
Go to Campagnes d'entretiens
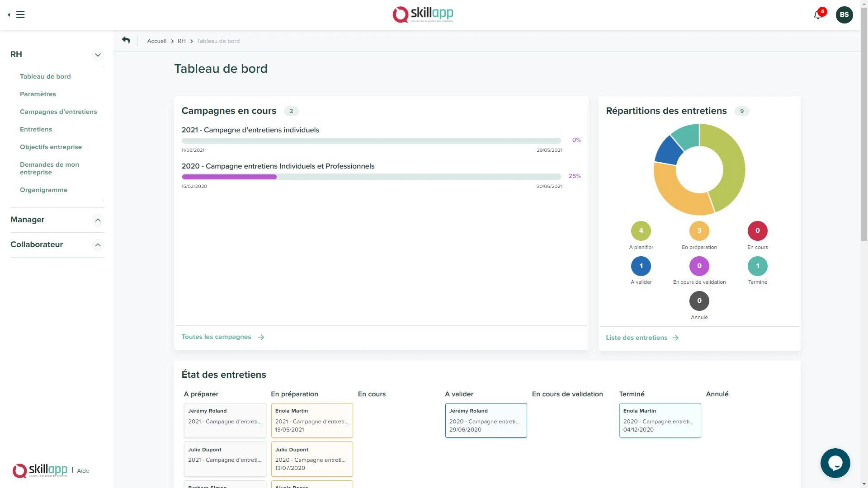tap(58, 112)
